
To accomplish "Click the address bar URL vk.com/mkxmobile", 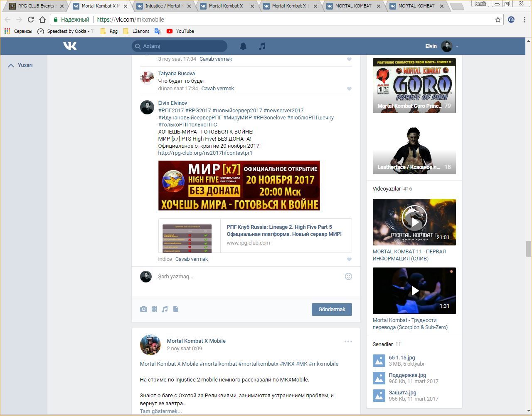I will point(130,20).
